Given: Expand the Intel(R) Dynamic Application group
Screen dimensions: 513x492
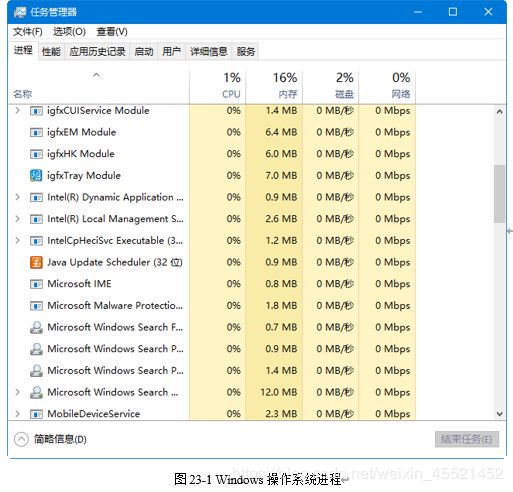Looking at the screenshot, I should tap(18, 197).
